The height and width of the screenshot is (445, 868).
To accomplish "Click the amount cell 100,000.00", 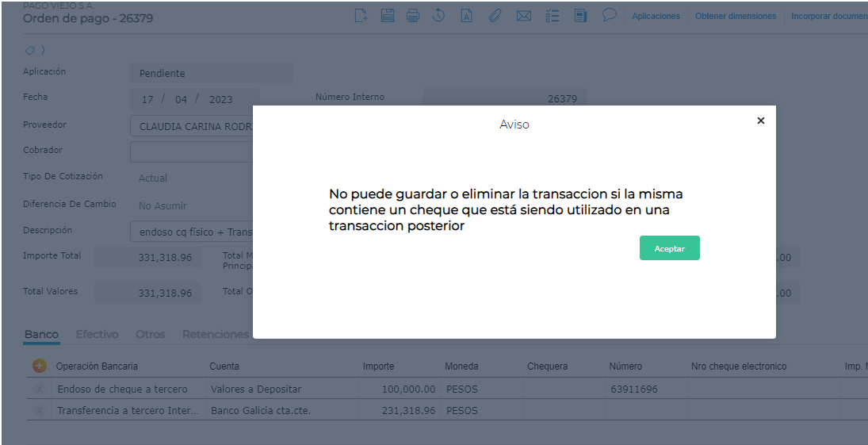I will click(x=400, y=389).
